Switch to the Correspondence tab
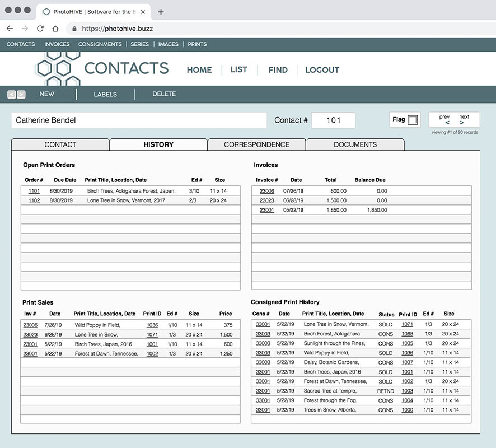496x448 pixels. click(x=256, y=144)
